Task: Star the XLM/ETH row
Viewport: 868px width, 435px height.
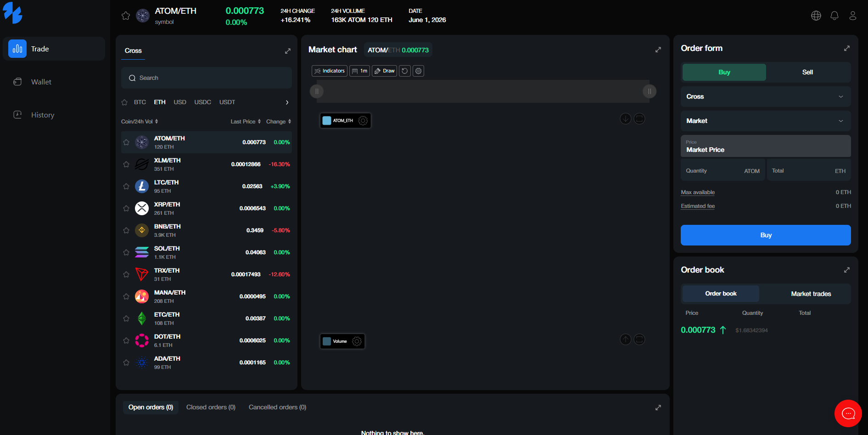Action: pos(126,164)
